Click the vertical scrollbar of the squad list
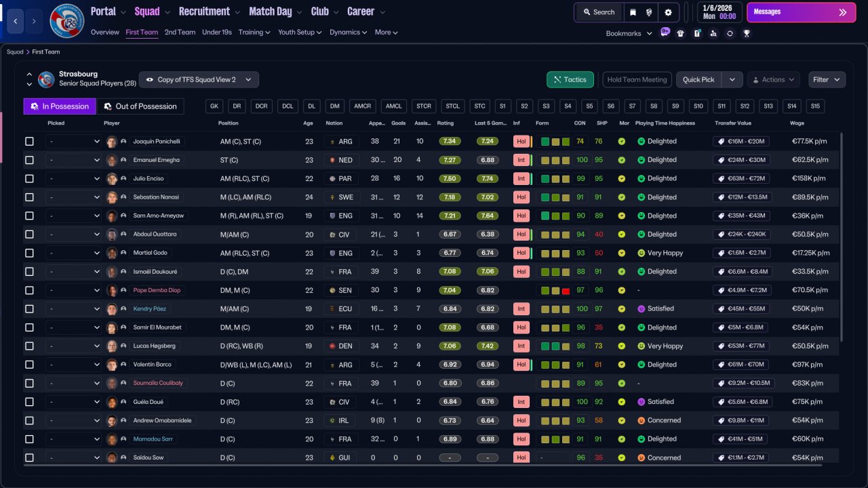The image size is (868, 488). pos(842,237)
